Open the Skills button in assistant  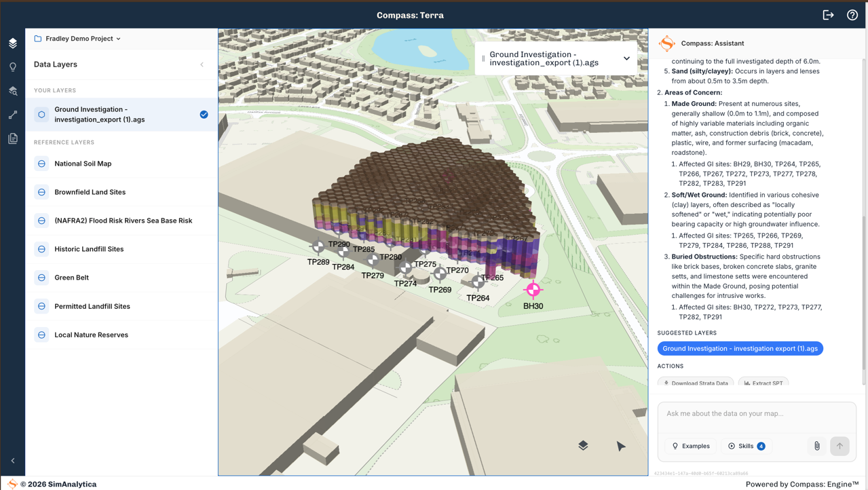click(x=747, y=446)
